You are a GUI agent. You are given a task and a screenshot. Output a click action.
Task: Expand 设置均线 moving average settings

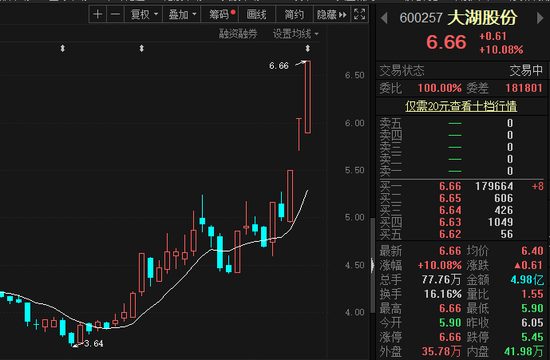(296, 34)
